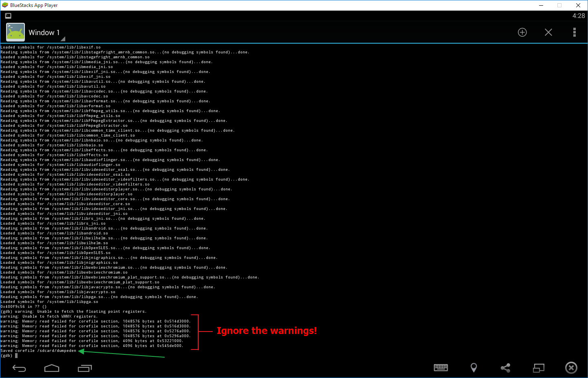Click "Loaded symbols for /system/lib/libwebviewchromium.so" line
The image size is (588, 378).
coord(64,272)
